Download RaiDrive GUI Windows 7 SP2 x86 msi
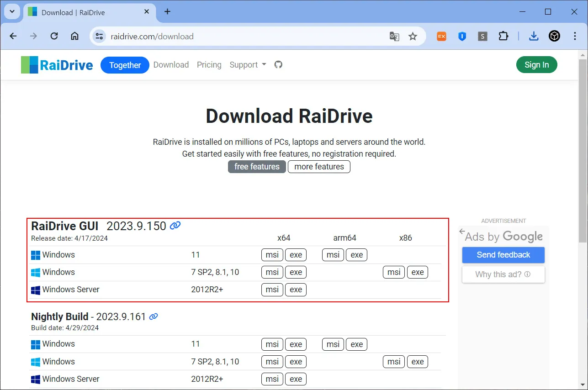588x390 pixels. (394, 272)
